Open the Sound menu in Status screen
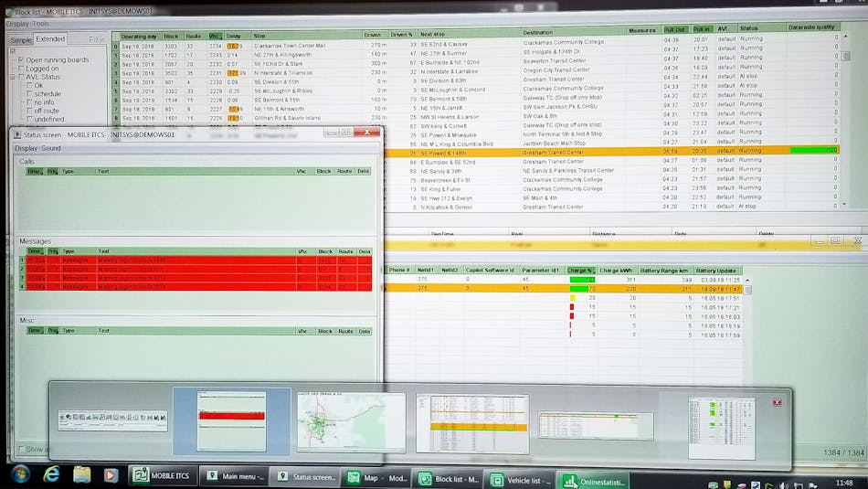 [51, 147]
